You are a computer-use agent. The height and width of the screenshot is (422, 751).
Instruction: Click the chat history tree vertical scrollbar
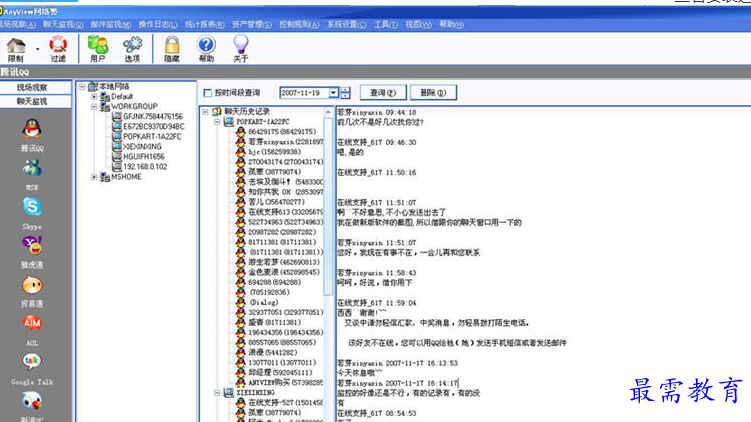(328, 206)
